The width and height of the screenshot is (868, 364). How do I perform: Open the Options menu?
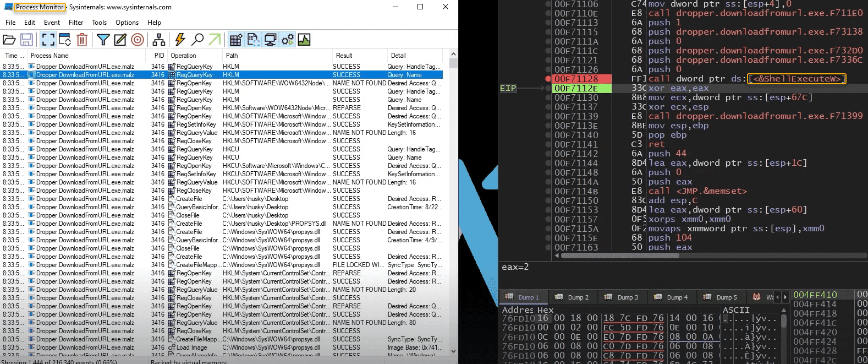[127, 23]
